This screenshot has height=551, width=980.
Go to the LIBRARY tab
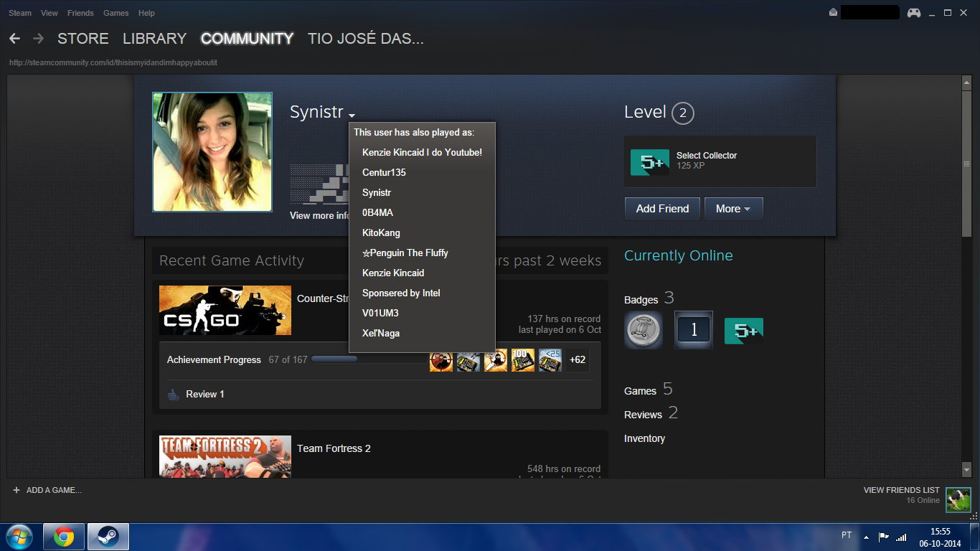click(x=154, y=39)
